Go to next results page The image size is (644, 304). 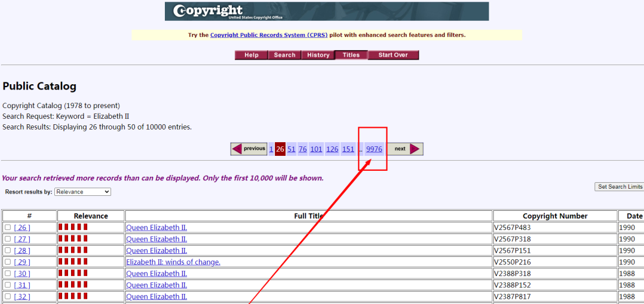(x=406, y=149)
